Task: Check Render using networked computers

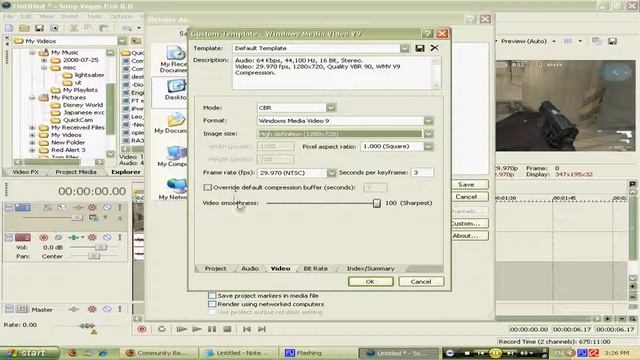Action: tap(212, 304)
